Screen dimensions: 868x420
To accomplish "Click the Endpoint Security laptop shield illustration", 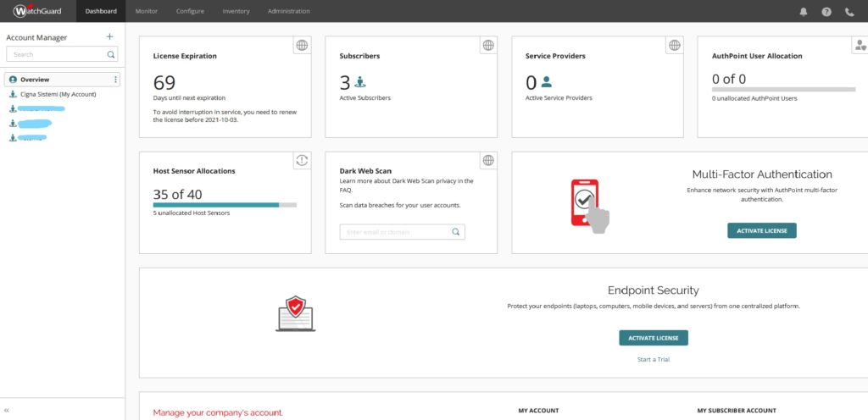I will pyautogui.click(x=296, y=313).
